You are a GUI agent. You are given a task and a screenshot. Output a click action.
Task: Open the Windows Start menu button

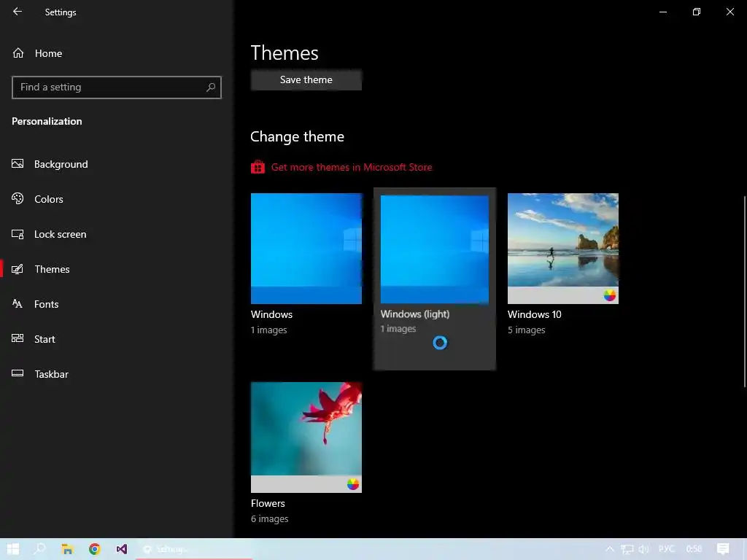pyautogui.click(x=13, y=549)
